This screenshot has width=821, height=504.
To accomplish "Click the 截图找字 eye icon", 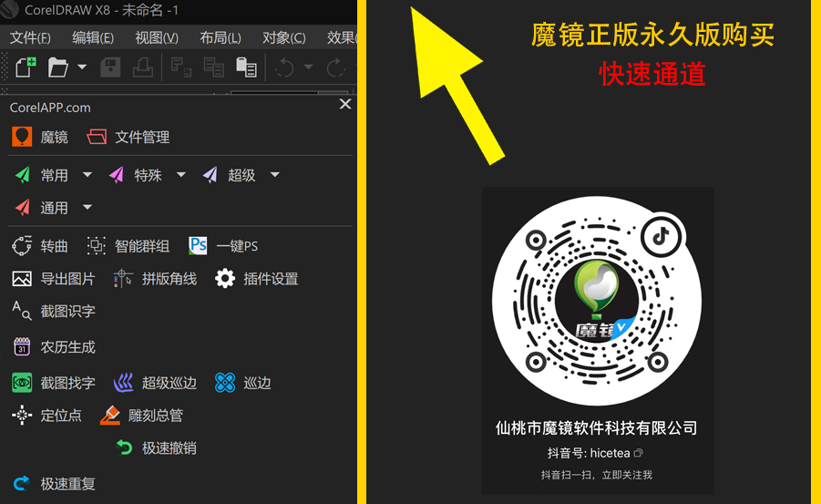I will (x=22, y=383).
